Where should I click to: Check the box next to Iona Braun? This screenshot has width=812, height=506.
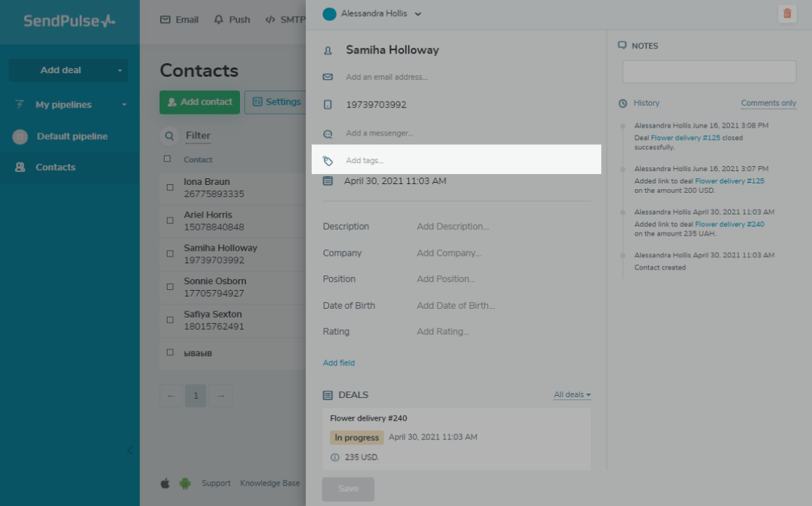coord(169,188)
